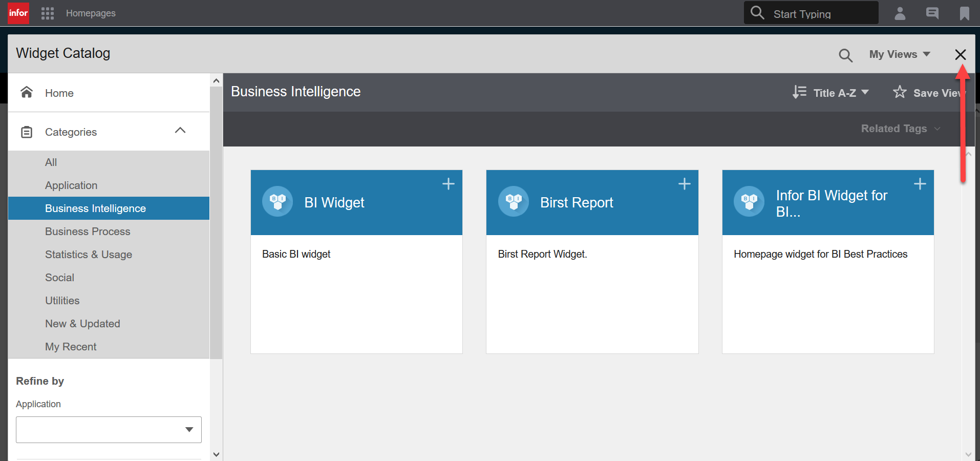This screenshot has height=461, width=980.
Task: Click the 'Widget Catalog' title
Action: click(x=63, y=53)
